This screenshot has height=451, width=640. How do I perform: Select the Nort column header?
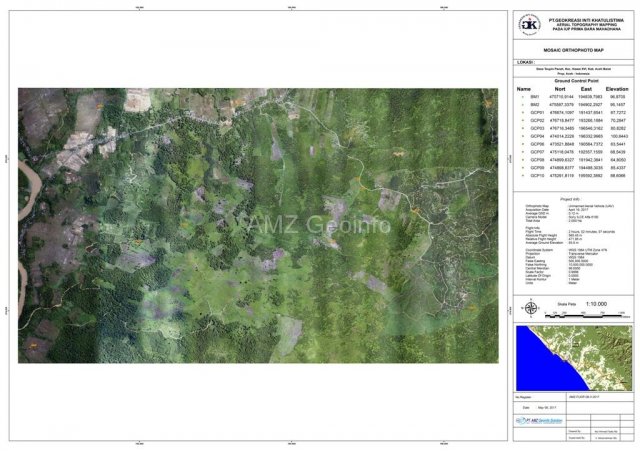tap(560, 88)
